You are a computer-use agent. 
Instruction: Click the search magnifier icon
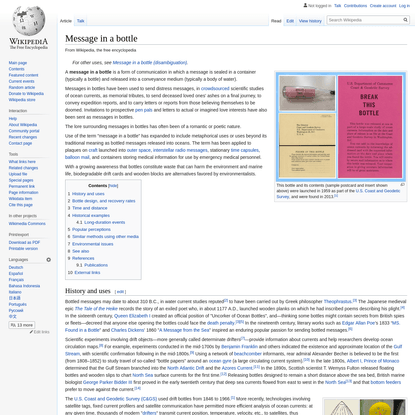405,20
